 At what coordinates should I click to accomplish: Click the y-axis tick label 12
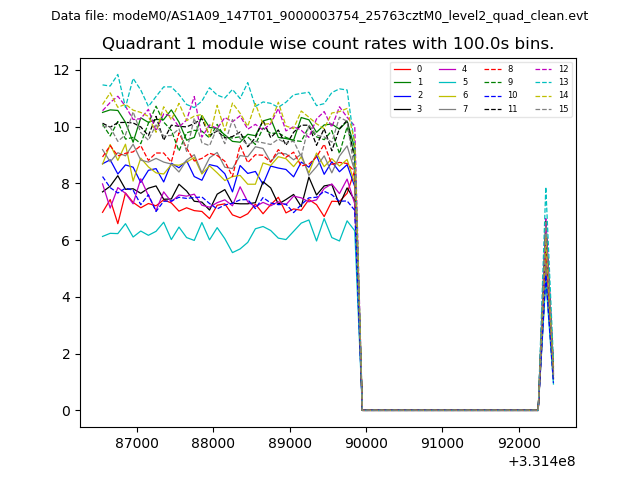pyautogui.click(x=62, y=70)
